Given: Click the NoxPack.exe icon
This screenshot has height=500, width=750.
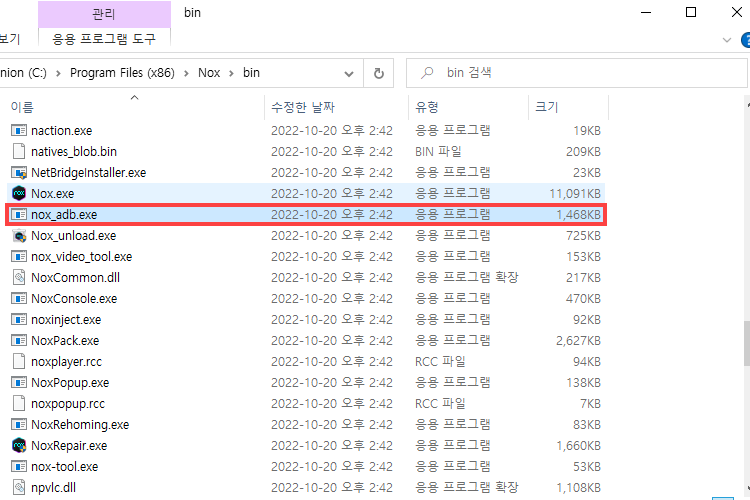Looking at the screenshot, I should point(19,340).
